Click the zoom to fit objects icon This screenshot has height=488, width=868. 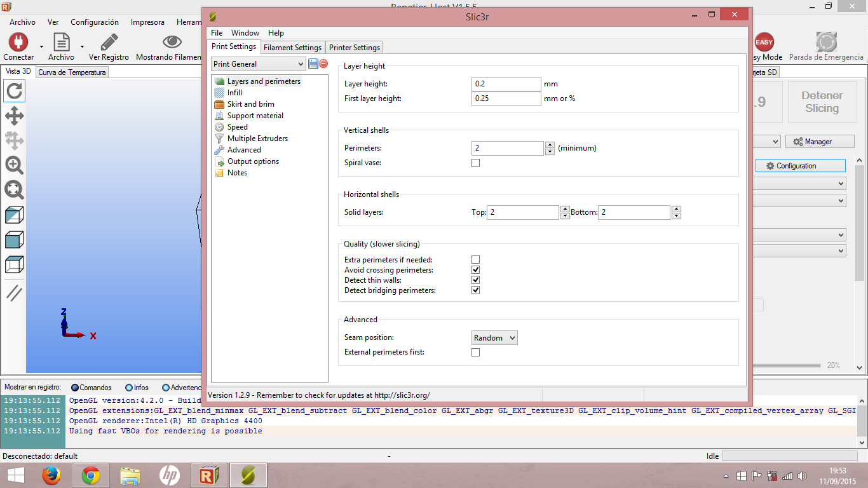(x=14, y=189)
